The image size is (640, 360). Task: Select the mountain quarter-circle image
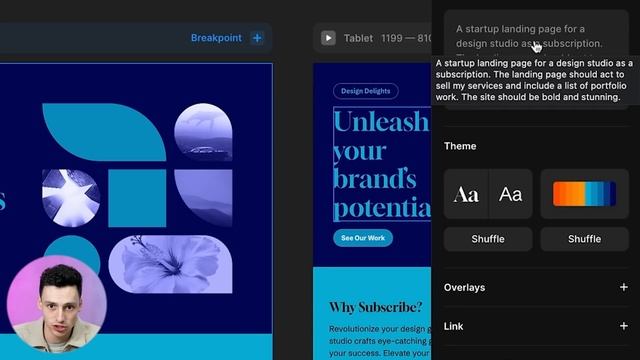point(203,198)
